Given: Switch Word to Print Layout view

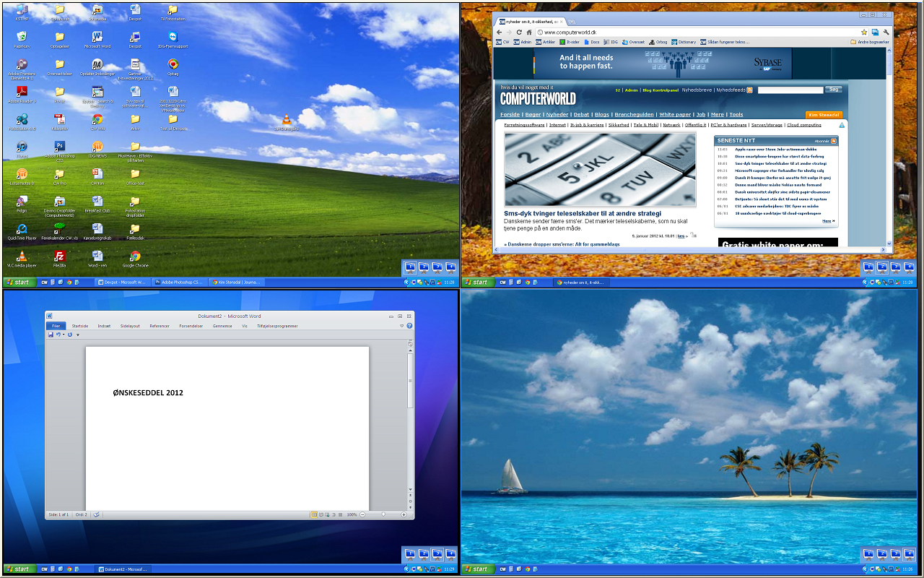Looking at the screenshot, I should (x=314, y=514).
